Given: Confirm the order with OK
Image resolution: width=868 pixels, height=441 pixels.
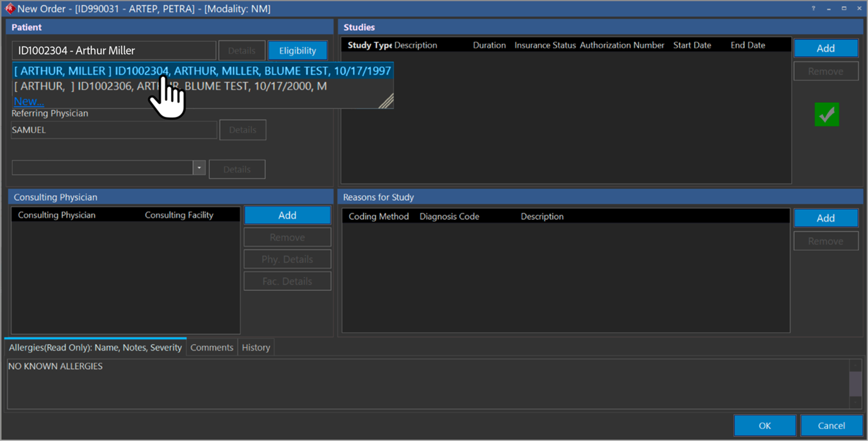Looking at the screenshot, I should tap(765, 425).
